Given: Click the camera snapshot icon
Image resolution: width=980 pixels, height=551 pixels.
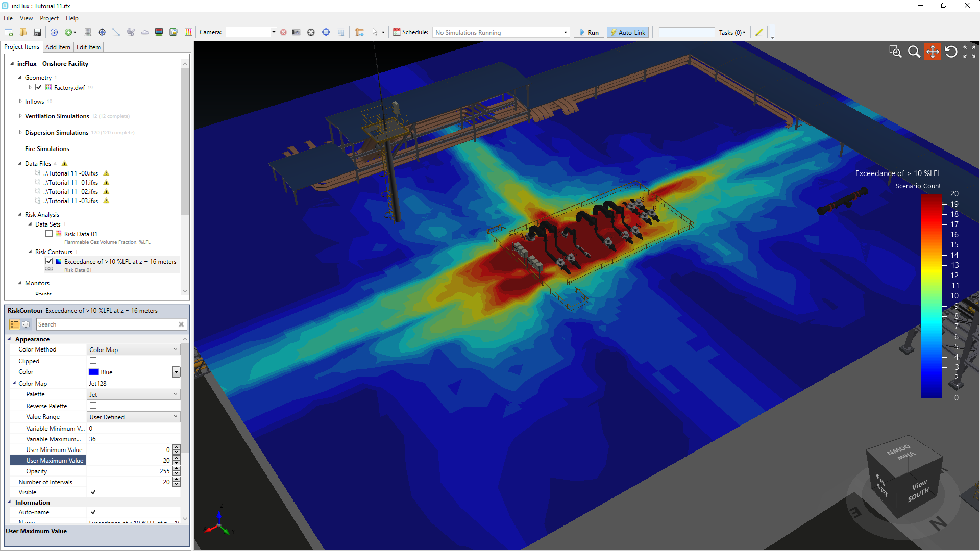Looking at the screenshot, I should click(x=296, y=32).
